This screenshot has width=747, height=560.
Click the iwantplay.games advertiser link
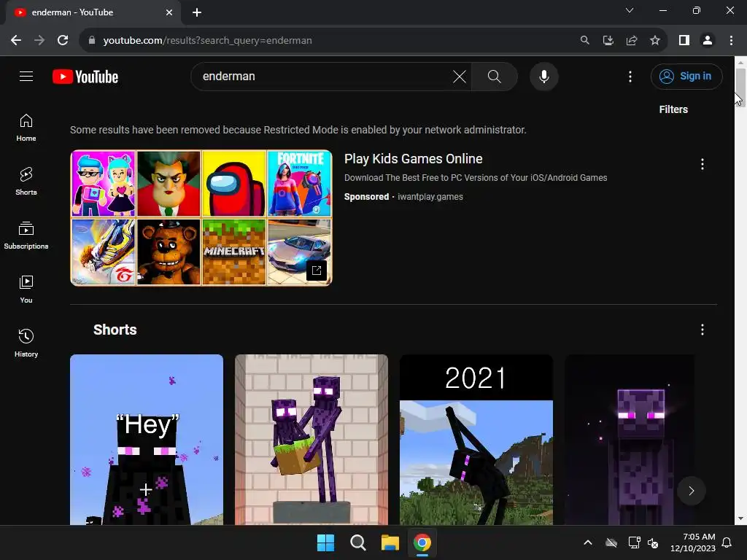(430, 197)
